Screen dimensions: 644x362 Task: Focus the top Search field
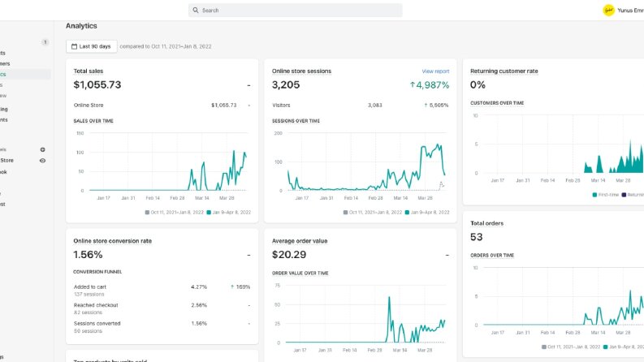(x=296, y=11)
